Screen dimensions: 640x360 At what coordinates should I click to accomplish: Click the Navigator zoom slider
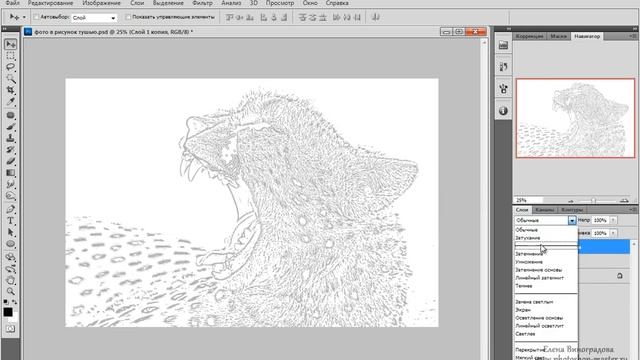point(594,200)
